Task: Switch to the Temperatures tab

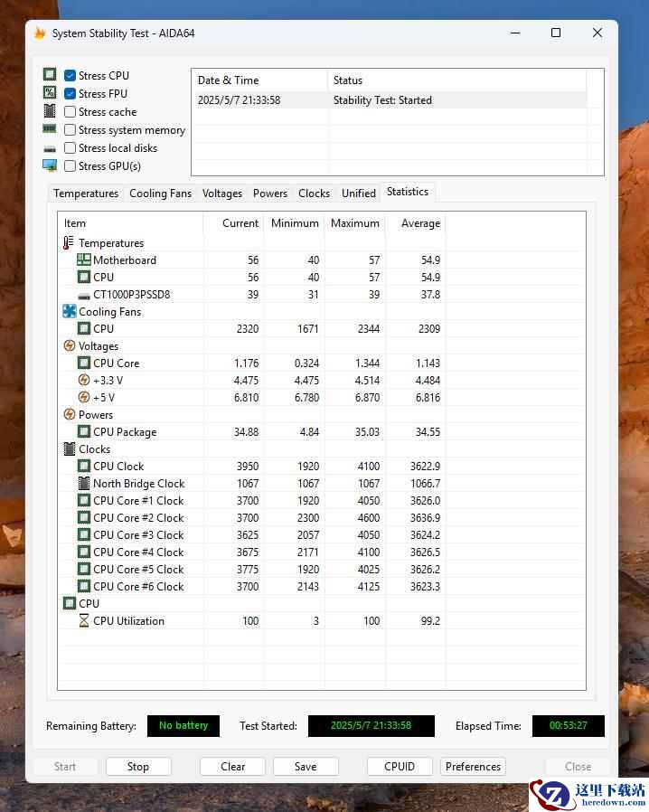Action: point(85,194)
